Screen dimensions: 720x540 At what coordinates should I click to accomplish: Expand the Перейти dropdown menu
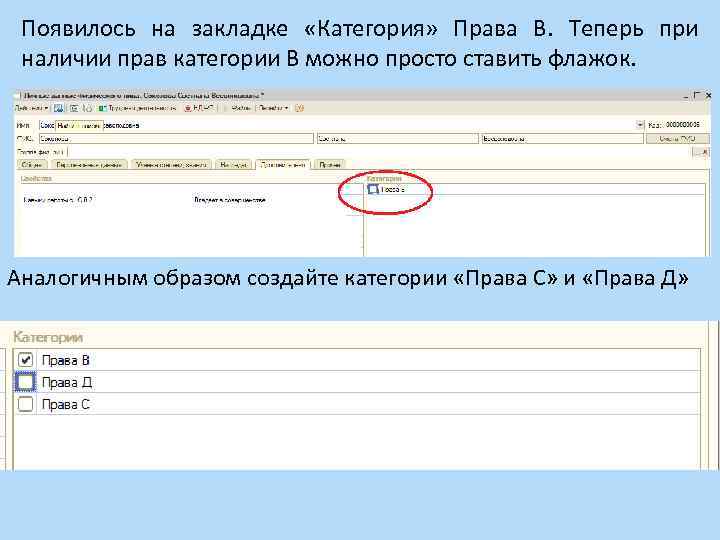(274, 108)
